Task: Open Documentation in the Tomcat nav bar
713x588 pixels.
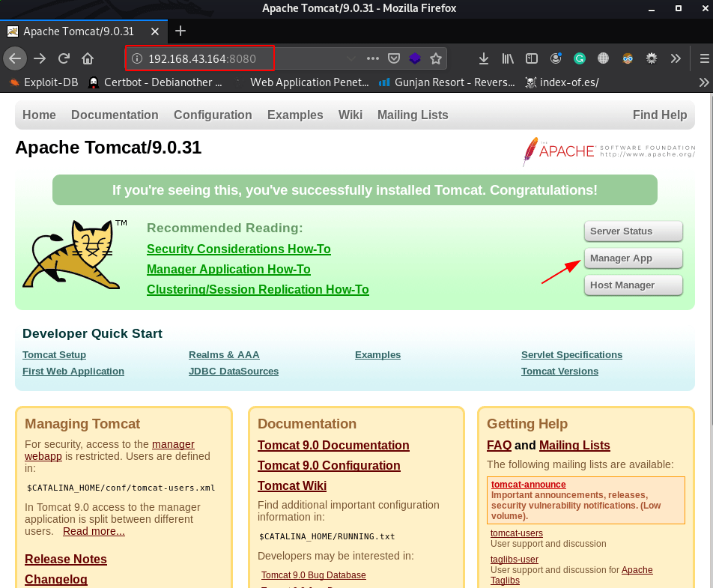Action: tap(115, 115)
